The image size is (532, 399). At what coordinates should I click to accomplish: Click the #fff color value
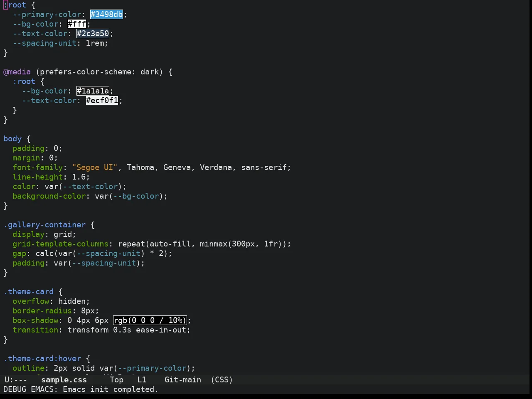click(77, 24)
